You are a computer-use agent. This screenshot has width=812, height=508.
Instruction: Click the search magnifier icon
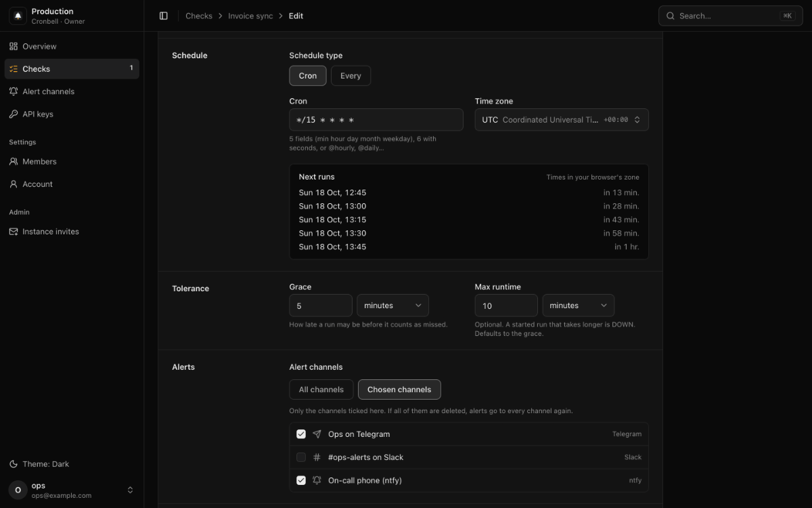coord(671,16)
